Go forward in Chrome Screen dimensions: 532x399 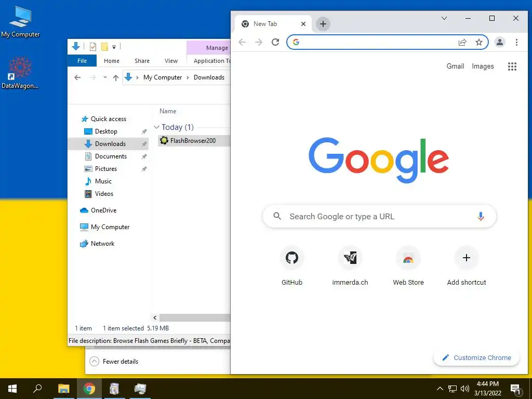259,42
